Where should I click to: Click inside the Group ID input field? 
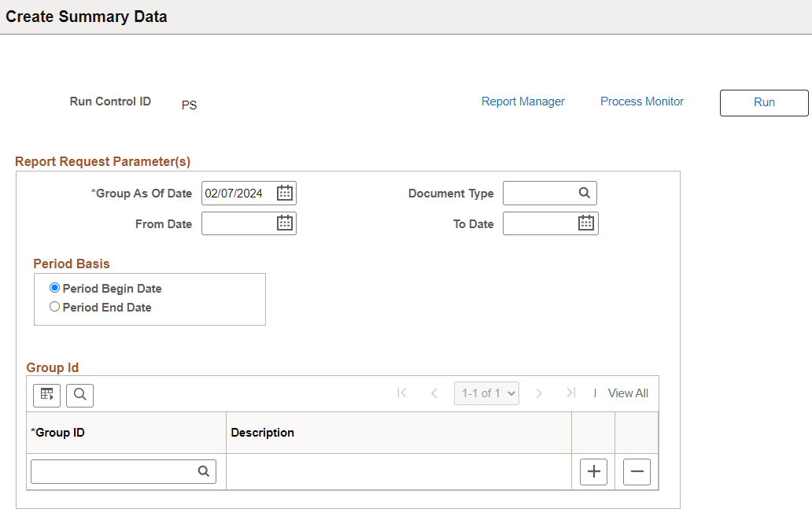(x=110, y=471)
